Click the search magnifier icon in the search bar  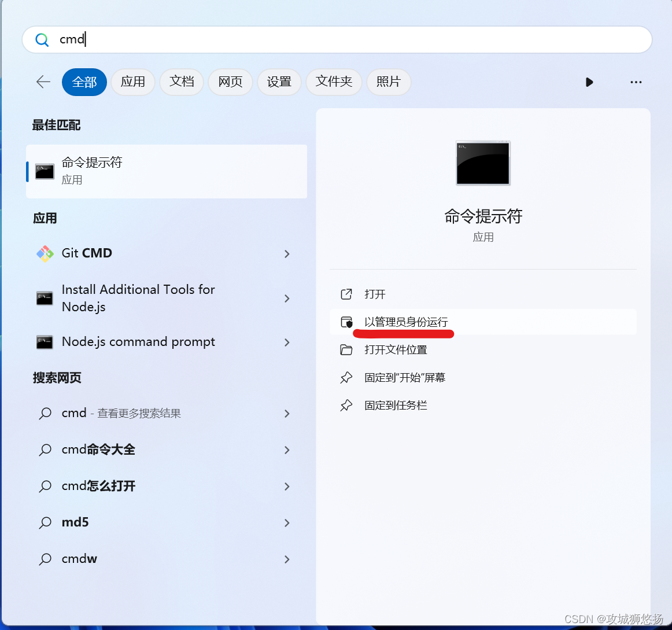[x=42, y=39]
